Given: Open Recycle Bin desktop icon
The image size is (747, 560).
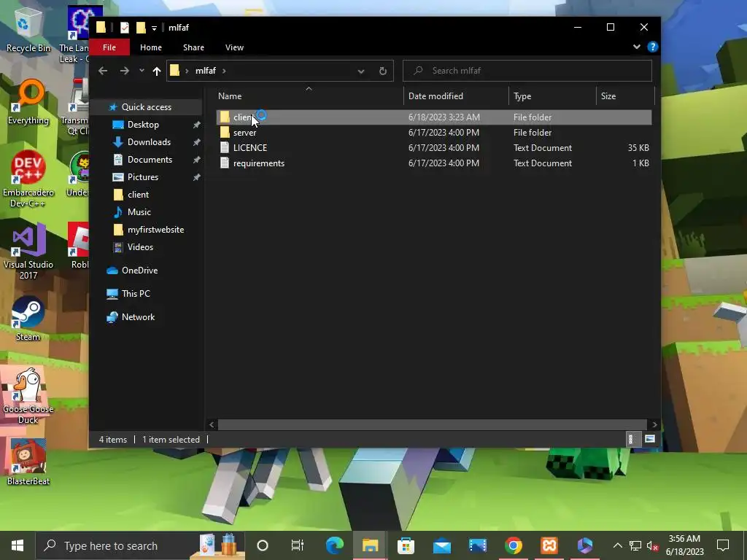Looking at the screenshot, I should (28, 31).
